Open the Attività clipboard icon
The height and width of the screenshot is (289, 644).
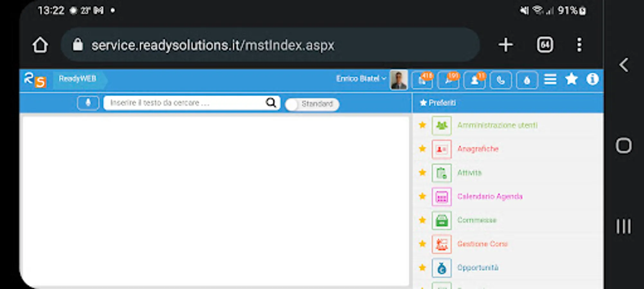(x=441, y=173)
